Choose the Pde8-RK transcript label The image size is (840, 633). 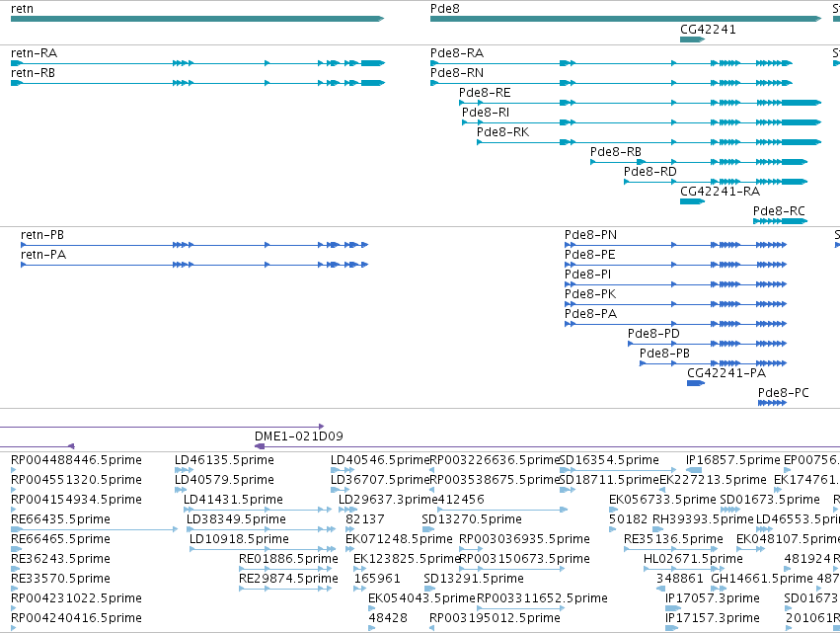(x=503, y=132)
